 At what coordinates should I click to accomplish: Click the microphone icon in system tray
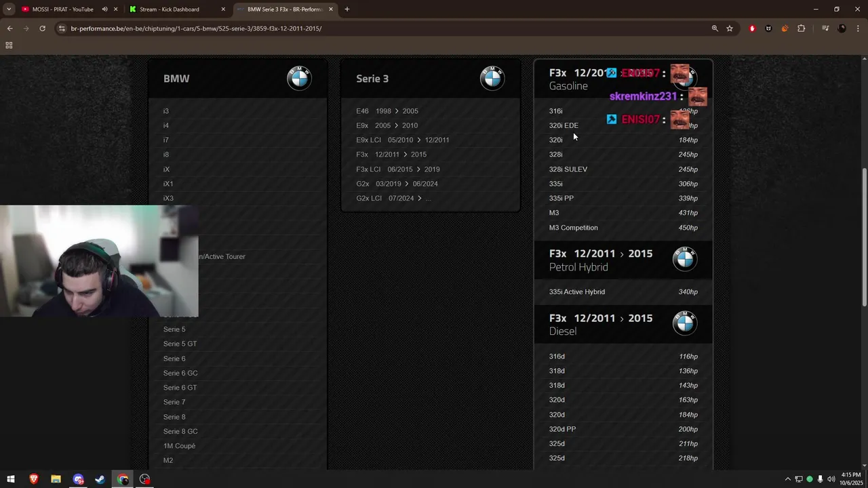tap(821, 479)
